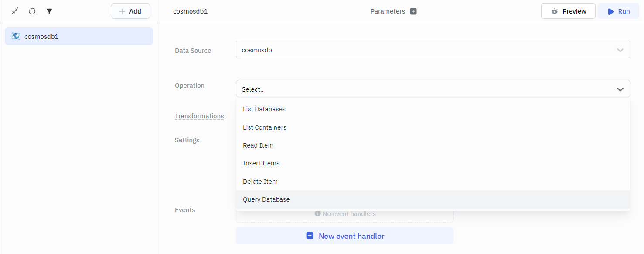Add a new query
This screenshot has height=254, width=644.
[x=130, y=11]
